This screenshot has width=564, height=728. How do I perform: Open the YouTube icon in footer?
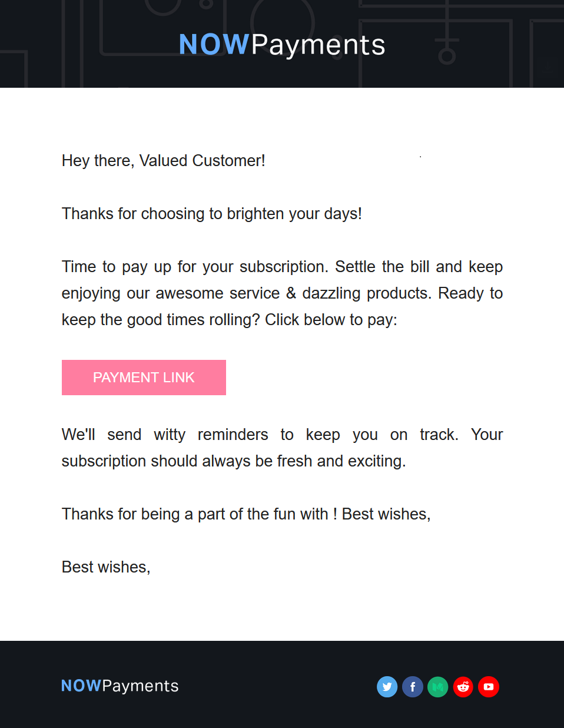489,687
